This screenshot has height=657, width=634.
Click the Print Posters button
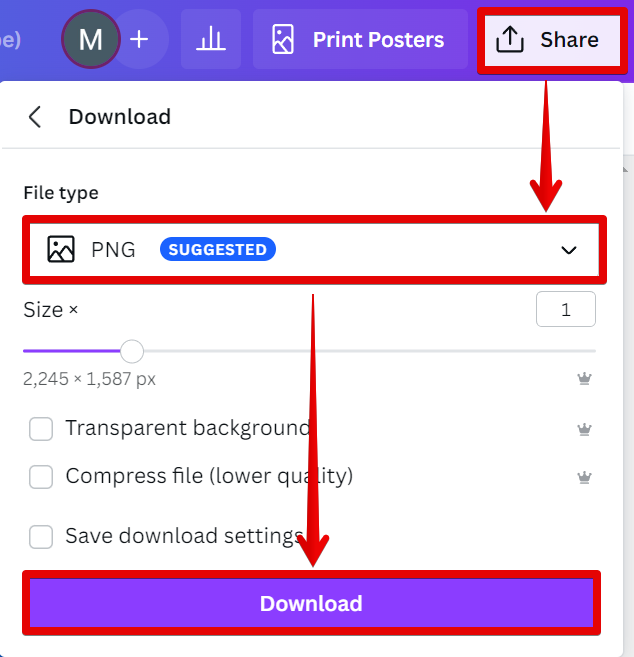click(x=359, y=40)
